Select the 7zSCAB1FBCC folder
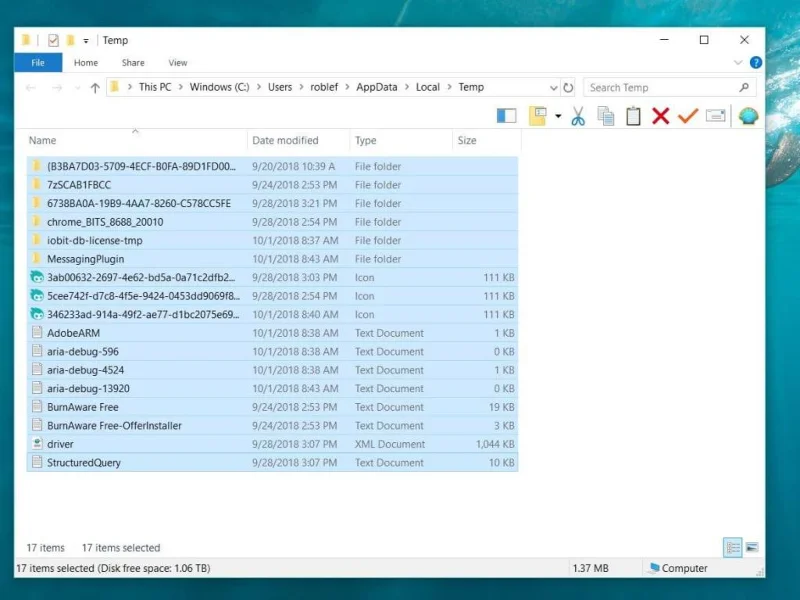Screen dimensions: 800x600 272,185
